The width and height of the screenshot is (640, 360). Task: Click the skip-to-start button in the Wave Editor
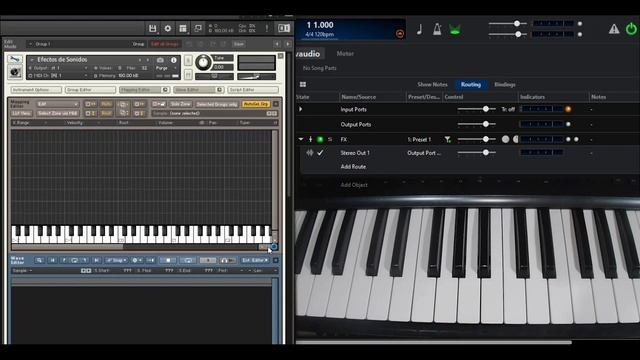click(x=52, y=260)
